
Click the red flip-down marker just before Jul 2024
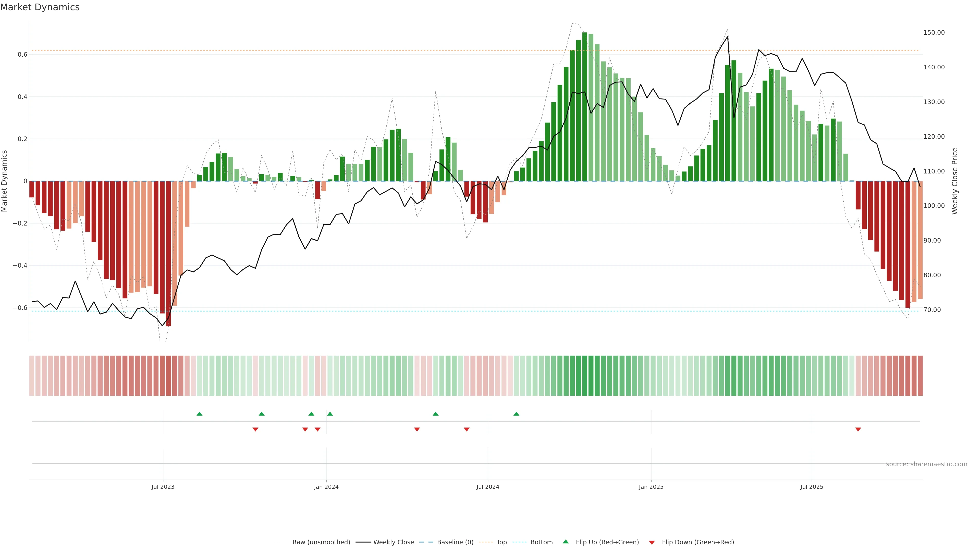tap(467, 429)
